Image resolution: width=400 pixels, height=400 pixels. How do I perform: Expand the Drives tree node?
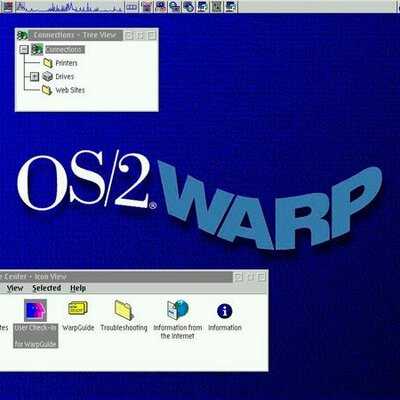(34, 77)
